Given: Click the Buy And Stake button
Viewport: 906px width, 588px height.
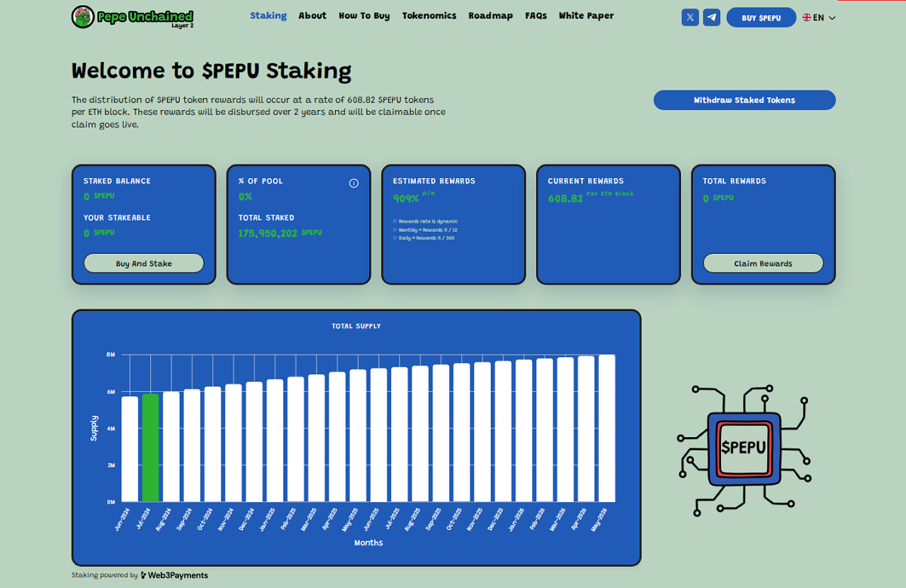Looking at the screenshot, I should [x=143, y=263].
